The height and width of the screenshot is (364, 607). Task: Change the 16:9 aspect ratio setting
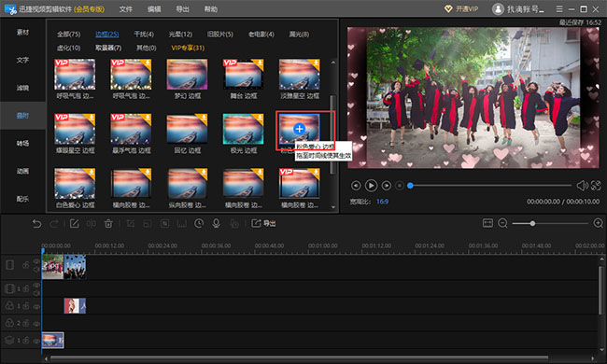(x=383, y=202)
